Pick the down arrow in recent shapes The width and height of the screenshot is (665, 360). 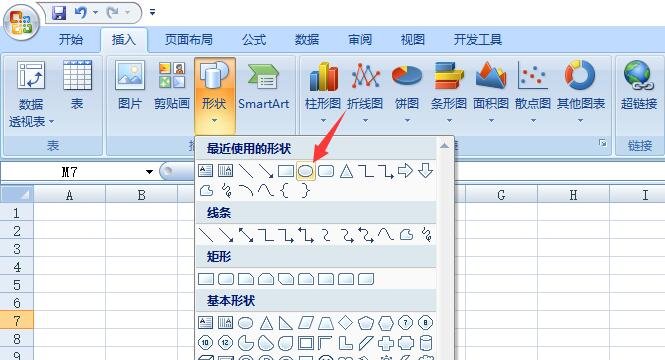click(425, 170)
